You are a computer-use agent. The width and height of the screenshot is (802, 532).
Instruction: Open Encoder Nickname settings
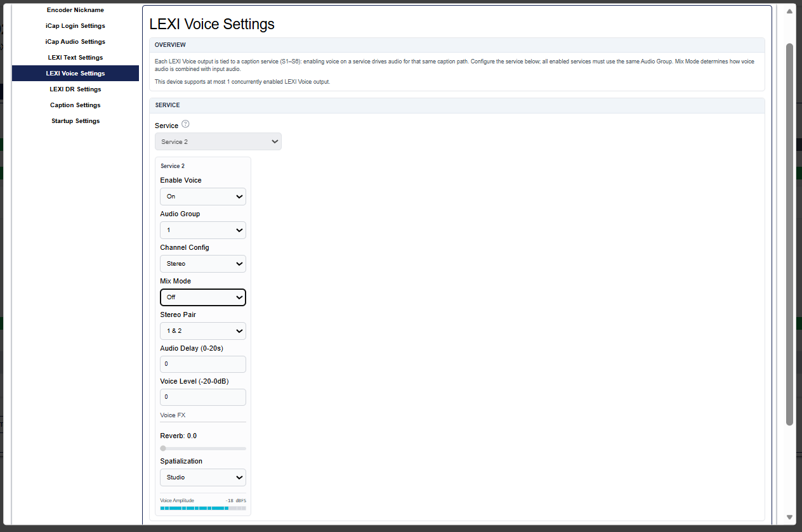(76, 10)
